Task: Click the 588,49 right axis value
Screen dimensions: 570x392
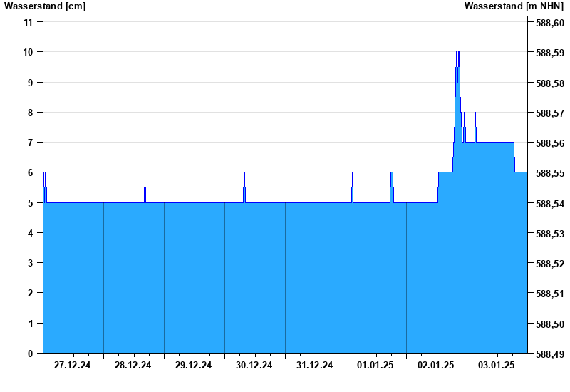Action: coord(550,354)
